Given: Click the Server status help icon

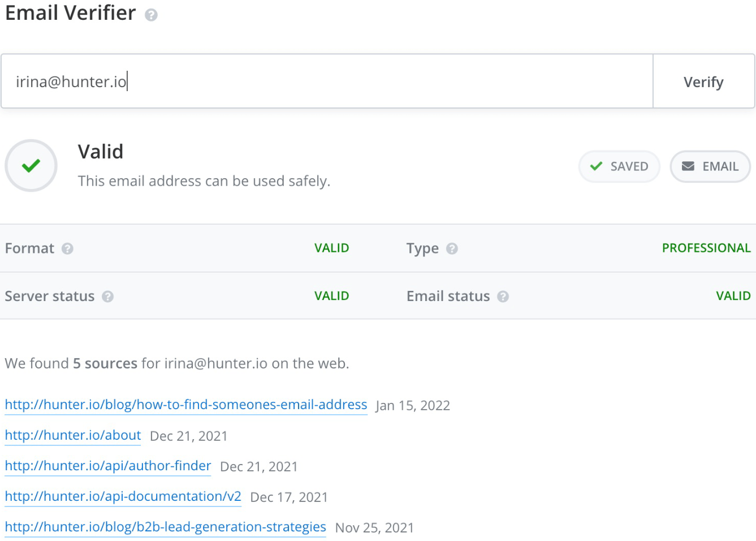Looking at the screenshot, I should (107, 297).
